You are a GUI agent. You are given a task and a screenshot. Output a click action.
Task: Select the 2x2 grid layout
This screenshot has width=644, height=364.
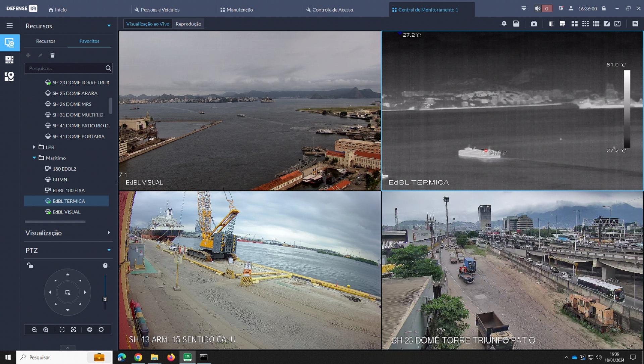(x=575, y=24)
